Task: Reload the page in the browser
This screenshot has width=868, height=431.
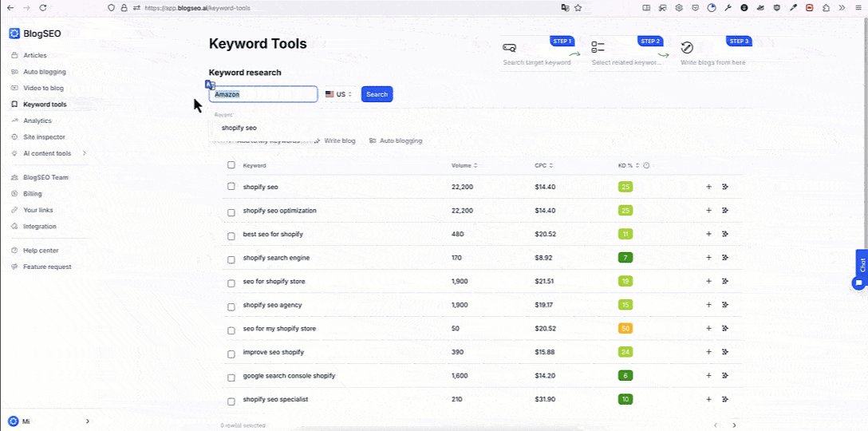Action: click(43, 8)
